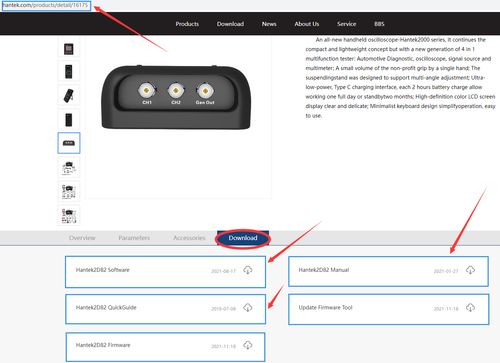Select the tilted oscilloscope on stand thumbnail
This screenshot has width=500, height=363.
[69, 95]
